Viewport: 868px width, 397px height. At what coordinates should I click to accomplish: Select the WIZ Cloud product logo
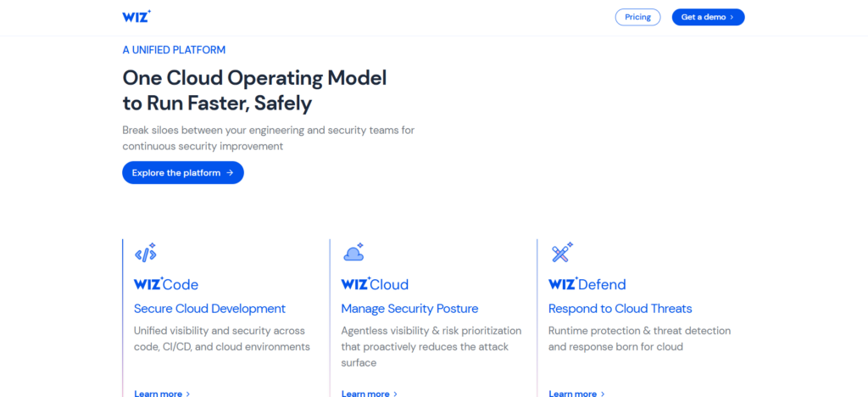click(x=375, y=284)
